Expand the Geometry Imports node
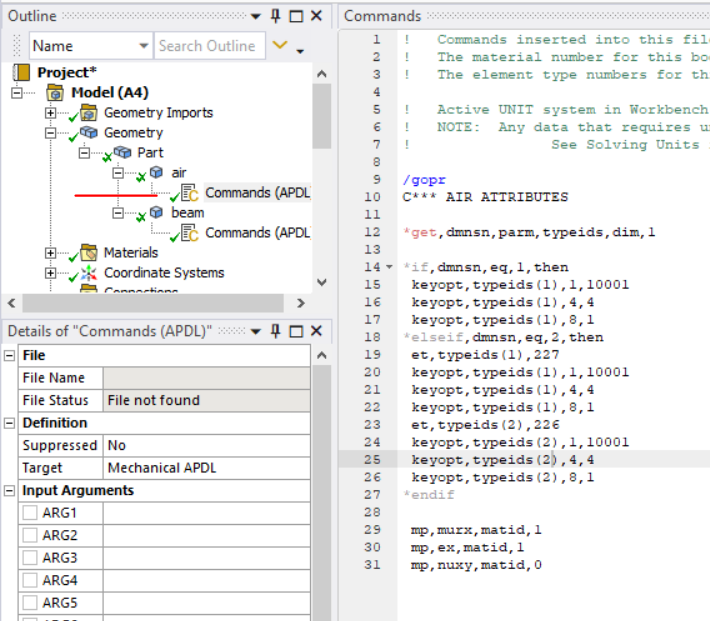The width and height of the screenshot is (710, 621). pos(50,113)
